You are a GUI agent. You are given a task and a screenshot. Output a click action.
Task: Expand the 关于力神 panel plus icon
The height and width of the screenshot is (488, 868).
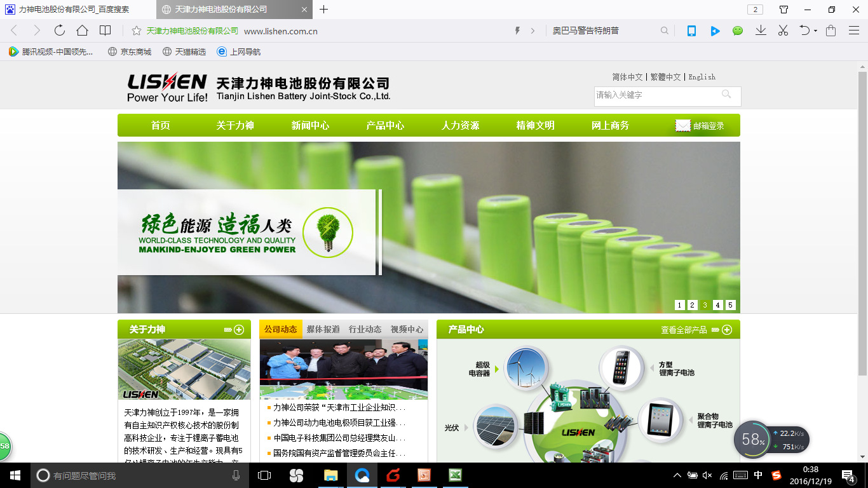[239, 330]
